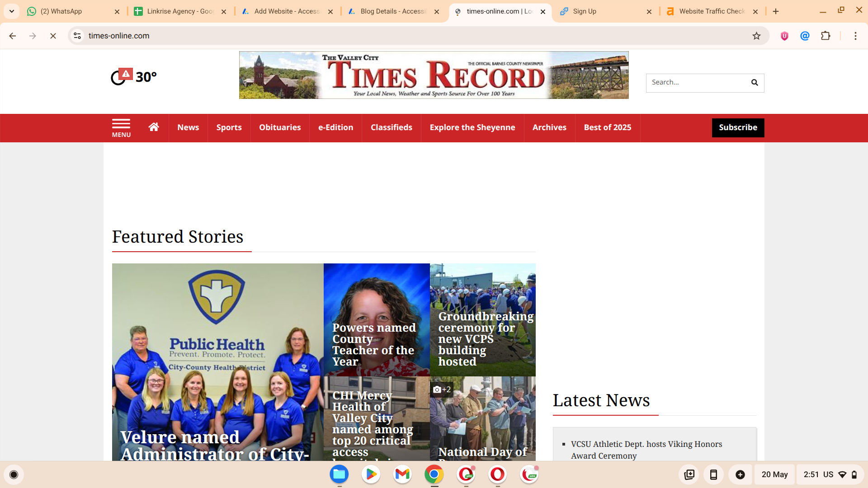
Task: Stop loading the page
Action: (53, 36)
